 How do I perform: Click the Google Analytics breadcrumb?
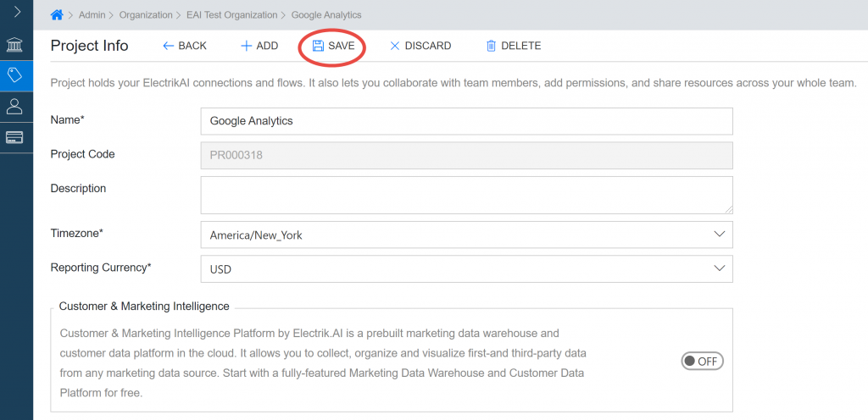326,15
